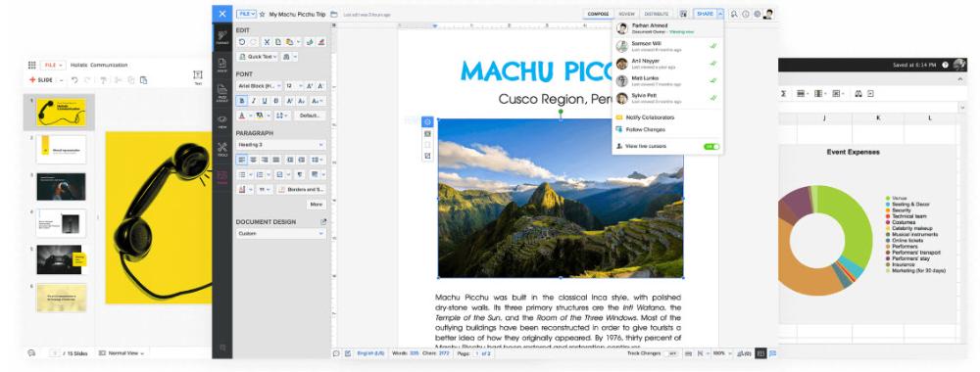The image size is (980, 372).
Task: Open the Quick Text dropdown
Action: pyautogui.click(x=257, y=56)
